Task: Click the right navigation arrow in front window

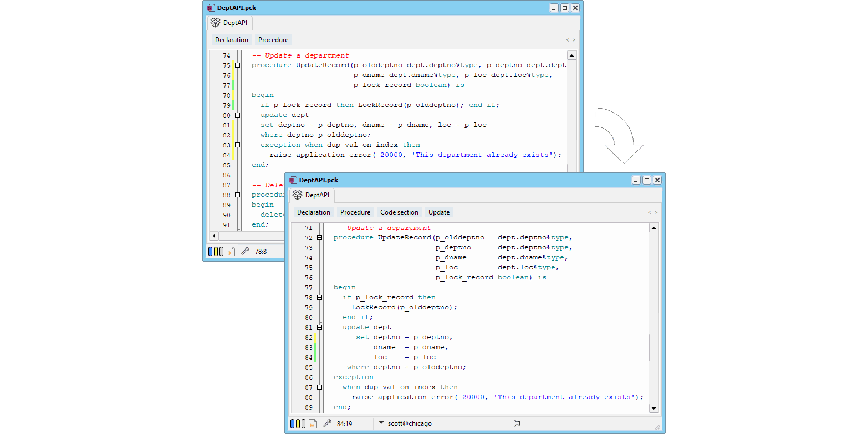Action: [x=656, y=212]
